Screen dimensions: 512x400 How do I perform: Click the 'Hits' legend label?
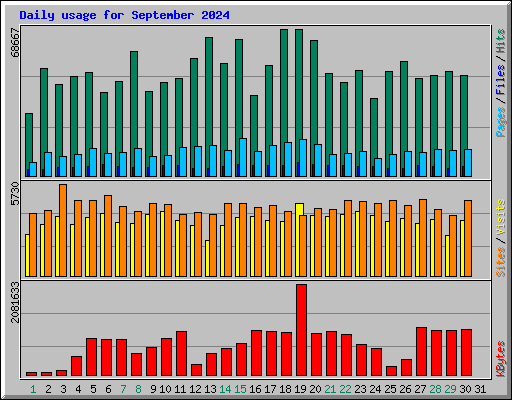(500, 41)
